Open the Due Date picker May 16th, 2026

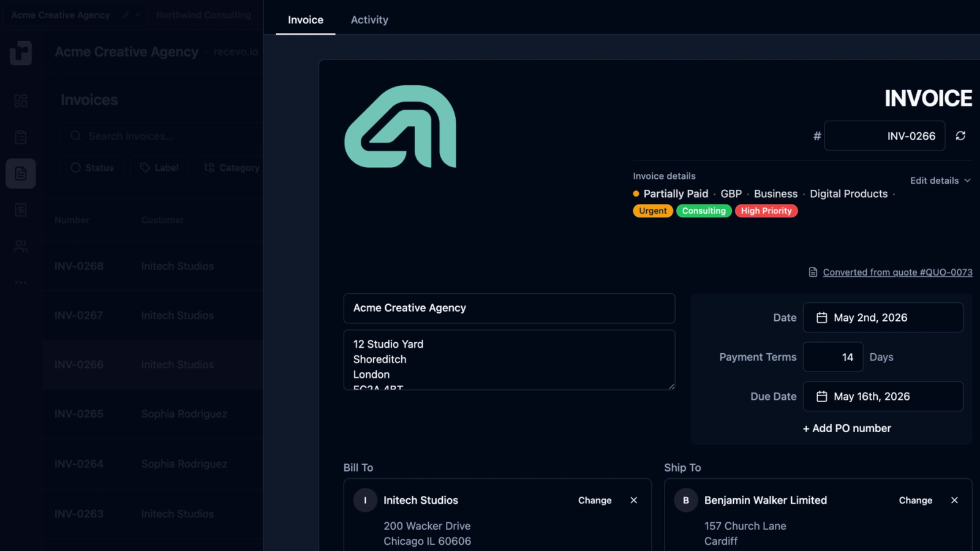click(x=883, y=397)
